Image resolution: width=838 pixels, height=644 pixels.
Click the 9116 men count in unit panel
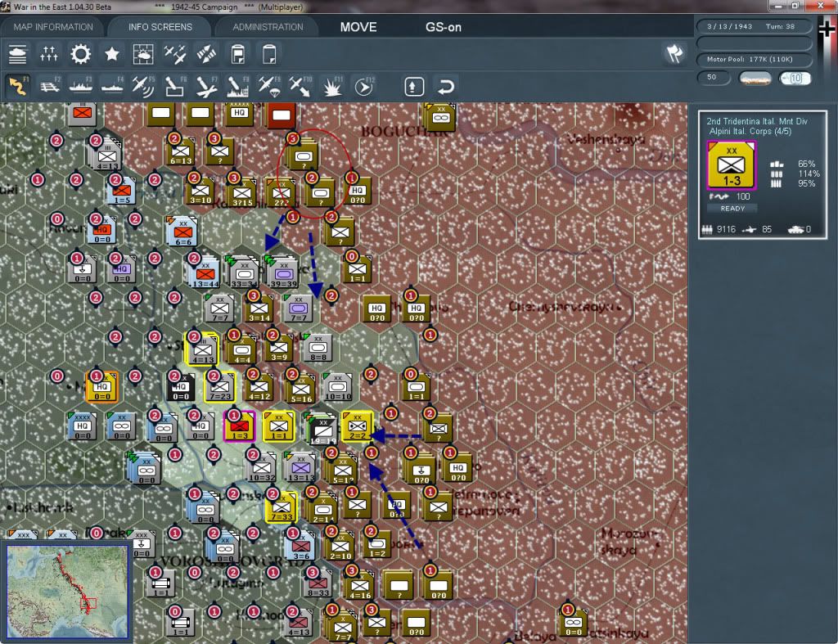[x=719, y=229]
